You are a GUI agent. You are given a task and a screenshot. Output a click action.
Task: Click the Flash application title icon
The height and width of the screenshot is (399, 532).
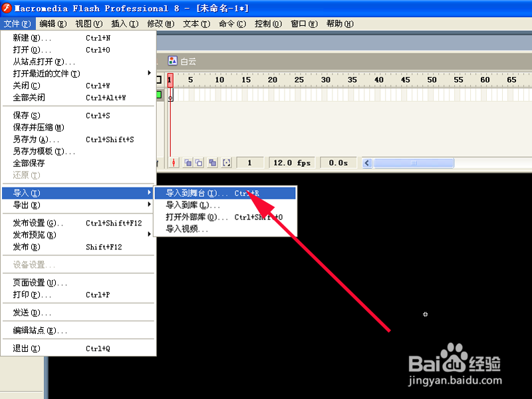pyautogui.click(x=7, y=8)
